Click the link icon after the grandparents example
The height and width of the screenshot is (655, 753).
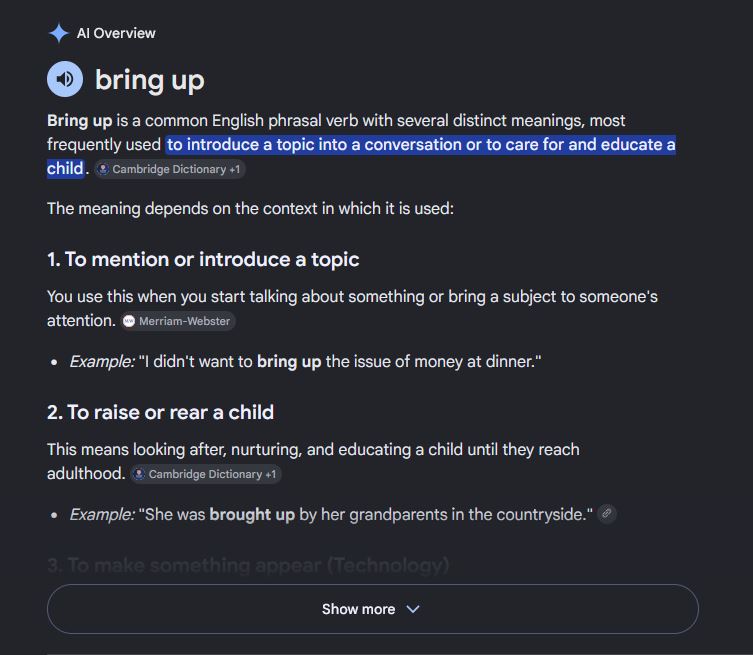(607, 513)
